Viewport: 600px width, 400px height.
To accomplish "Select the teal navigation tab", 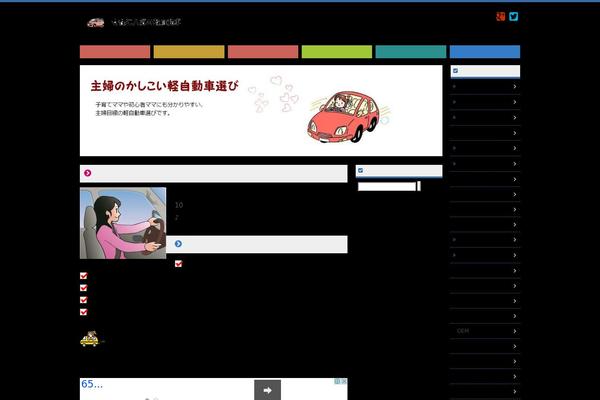I will (x=411, y=52).
